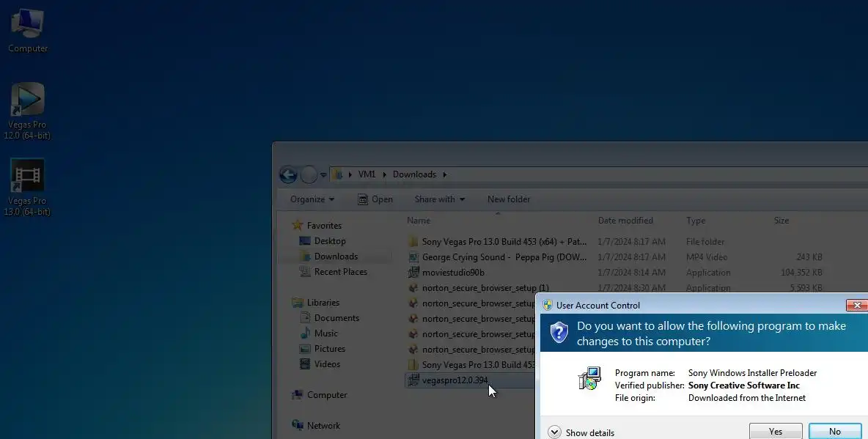The height and width of the screenshot is (439, 868).
Task: Sort by Date modified column header
Action: [x=625, y=221]
